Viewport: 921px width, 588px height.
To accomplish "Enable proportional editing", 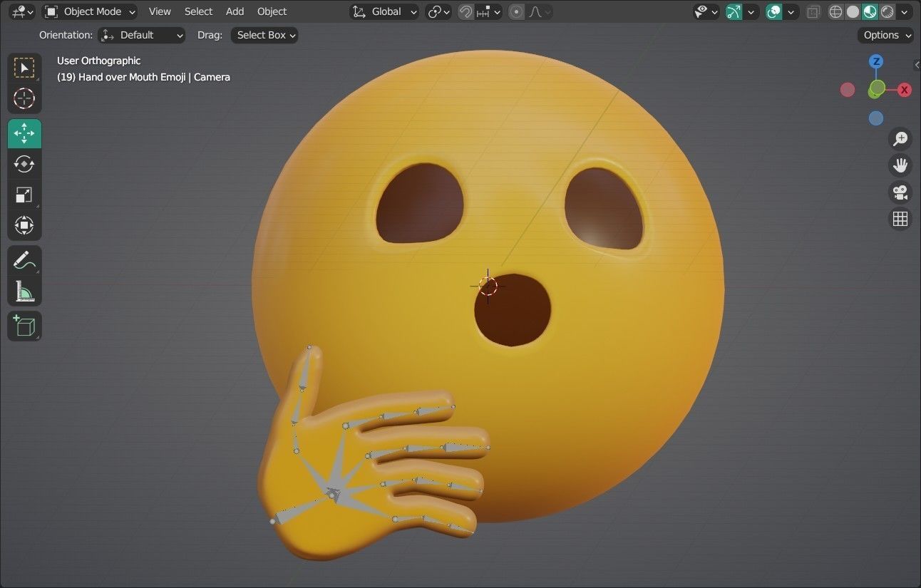I will [516, 11].
